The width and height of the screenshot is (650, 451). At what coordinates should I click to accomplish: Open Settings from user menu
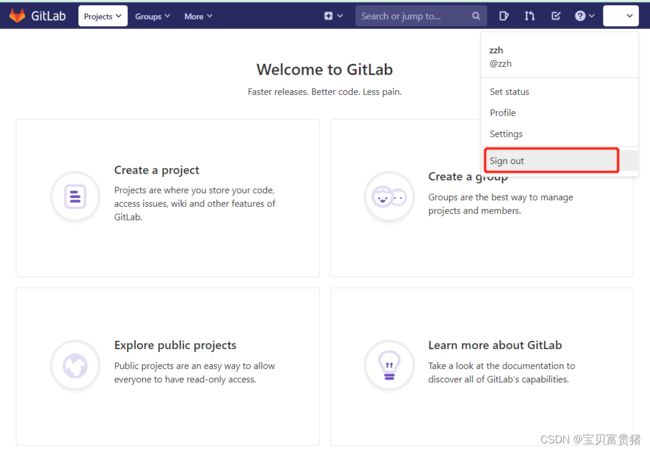[506, 134]
